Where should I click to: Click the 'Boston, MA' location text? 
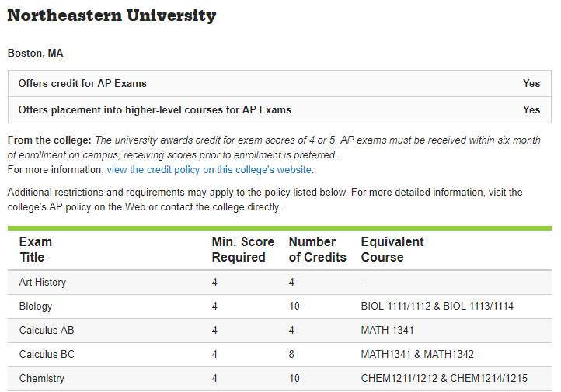pyautogui.click(x=36, y=54)
